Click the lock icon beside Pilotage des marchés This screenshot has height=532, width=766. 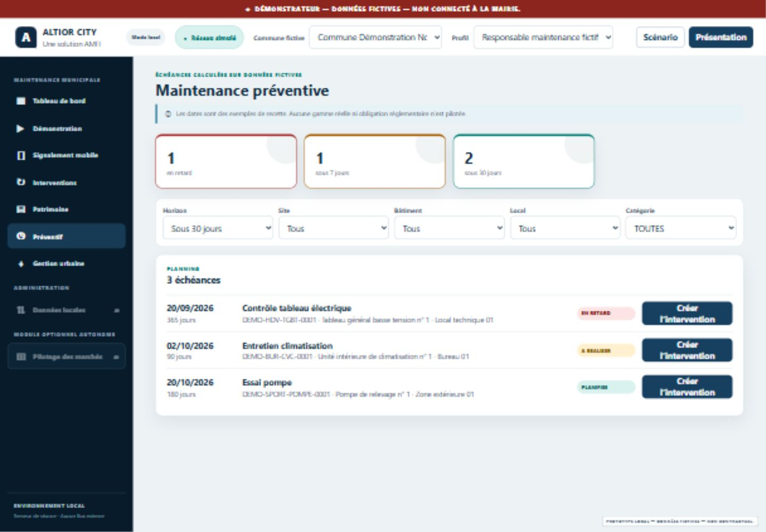click(x=116, y=357)
